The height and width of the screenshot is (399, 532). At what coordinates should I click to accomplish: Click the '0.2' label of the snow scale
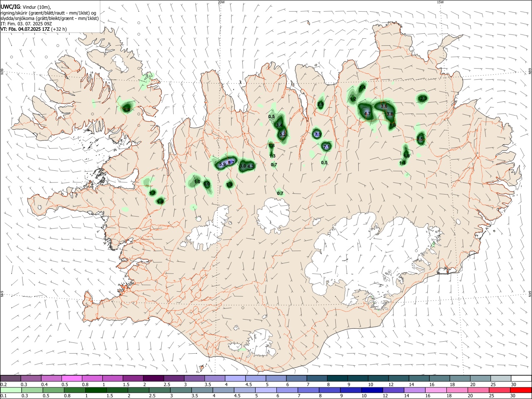click(x=4, y=384)
